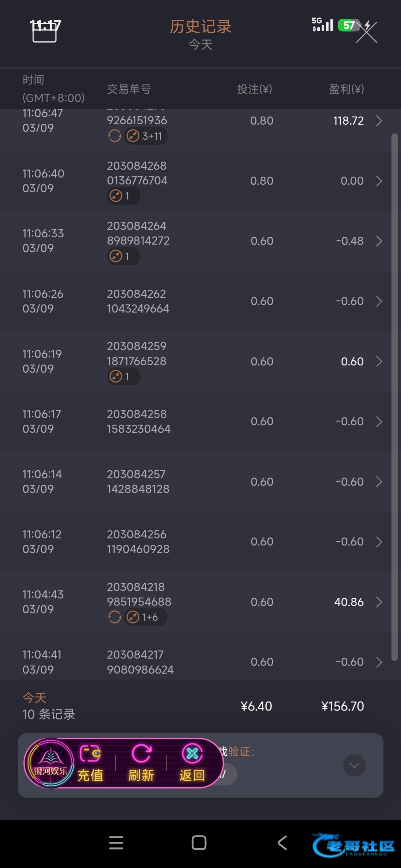Viewport: 401px width, 868px height.
Task: Click the replay icon on 40.86 record
Action: pyautogui.click(x=115, y=617)
